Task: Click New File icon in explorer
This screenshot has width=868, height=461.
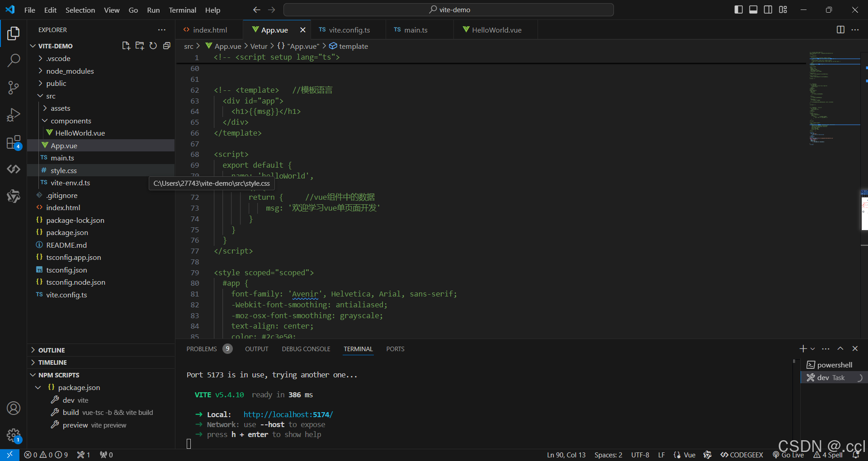Action: point(126,46)
